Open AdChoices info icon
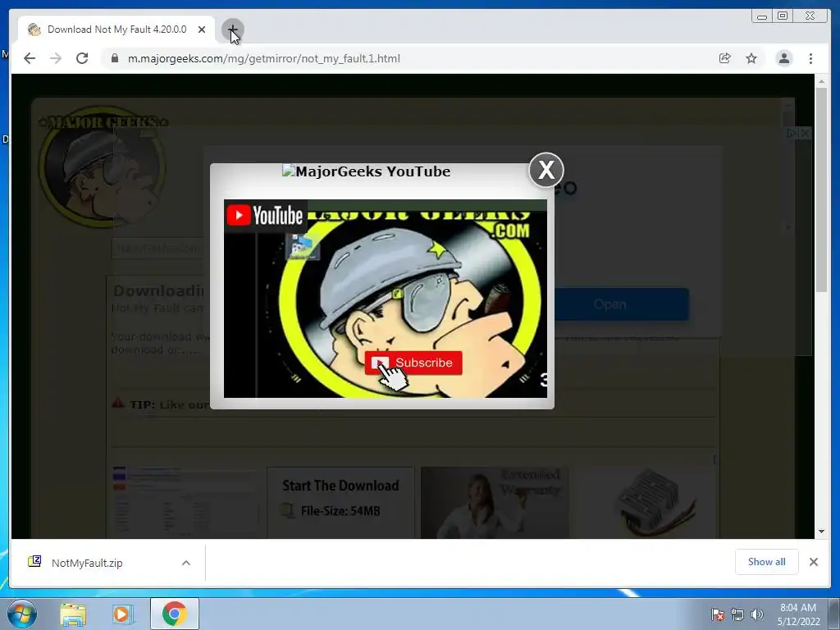Screen dimensions: 840x630 coord(792,133)
